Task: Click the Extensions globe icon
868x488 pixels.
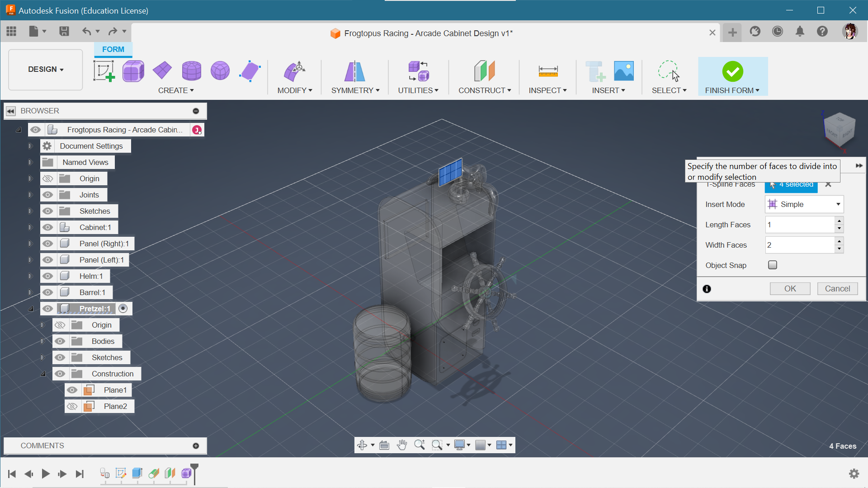Action: point(755,31)
